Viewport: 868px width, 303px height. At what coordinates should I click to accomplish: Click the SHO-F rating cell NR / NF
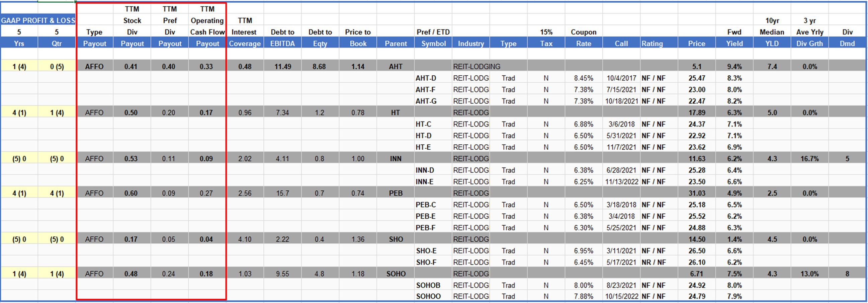click(654, 262)
